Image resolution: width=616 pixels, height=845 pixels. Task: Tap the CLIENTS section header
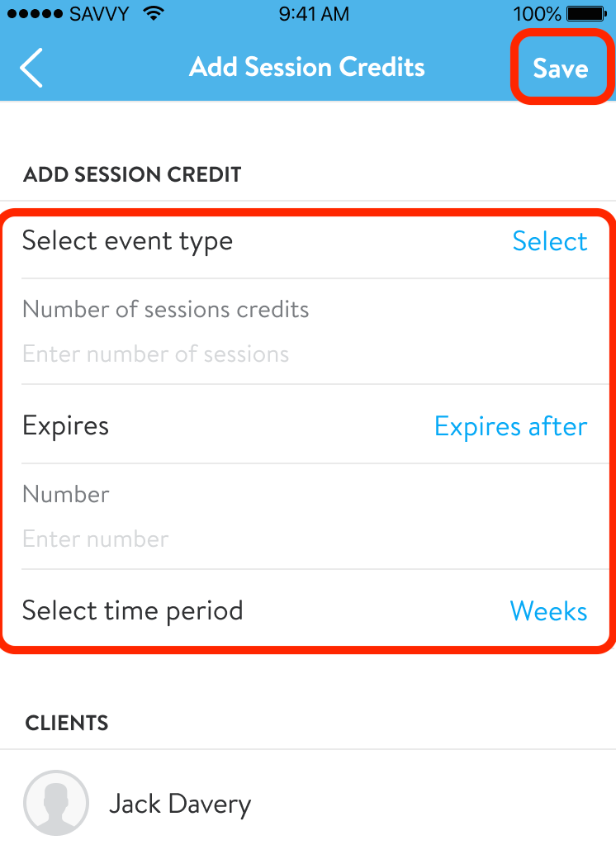click(x=67, y=723)
